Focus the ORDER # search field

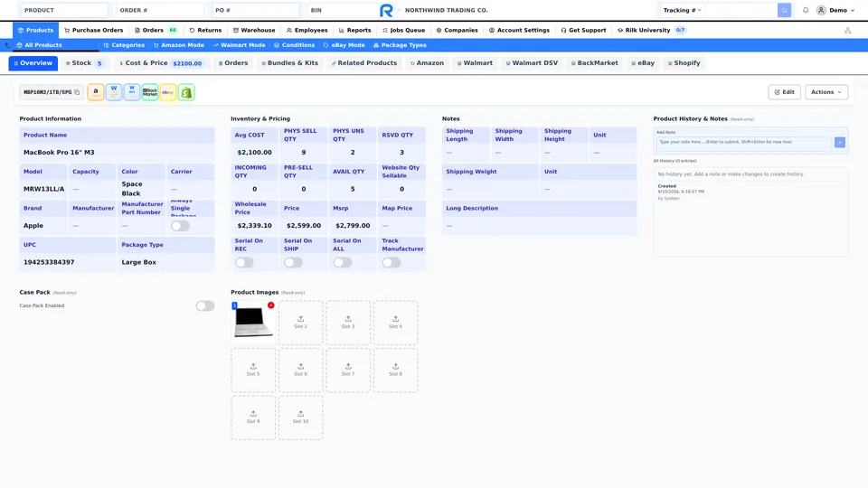click(x=160, y=10)
